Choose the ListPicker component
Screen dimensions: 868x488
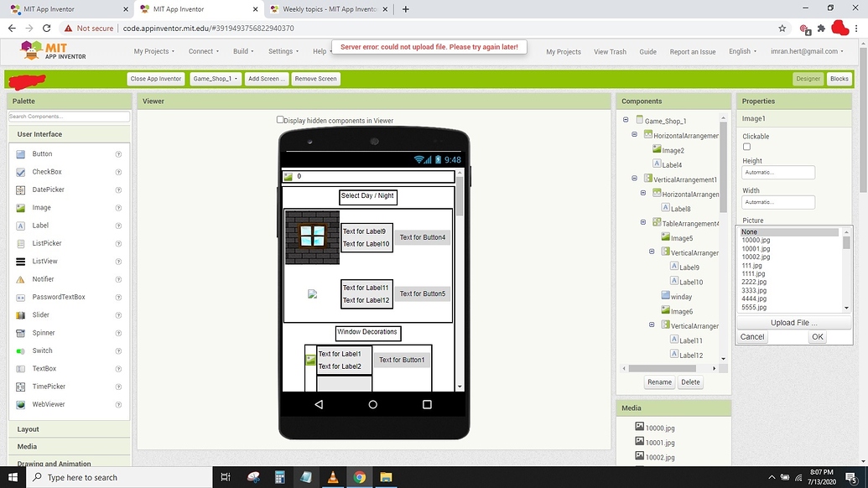point(45,243)
